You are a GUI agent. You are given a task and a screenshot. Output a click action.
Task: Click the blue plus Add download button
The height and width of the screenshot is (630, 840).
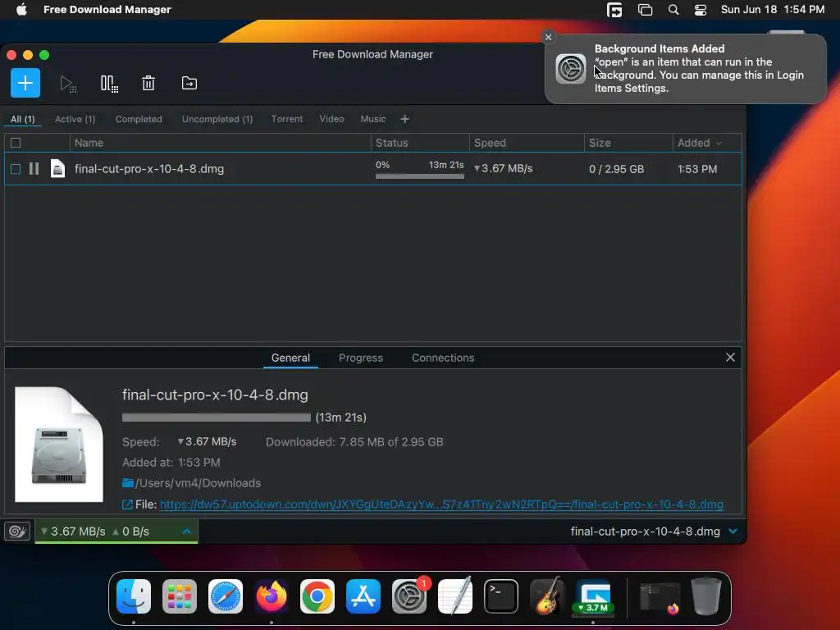[x=25, y=83]
